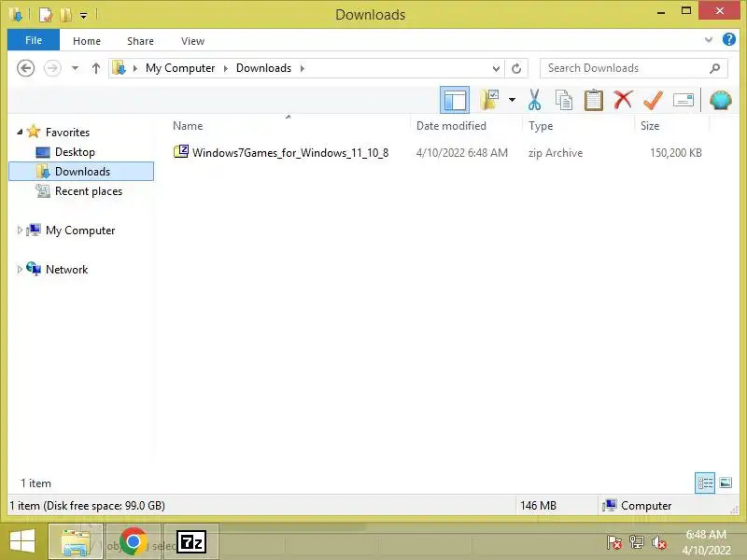Click the search magnifier icon
Screen dimensions: 747x560
(x=714, y=68)
